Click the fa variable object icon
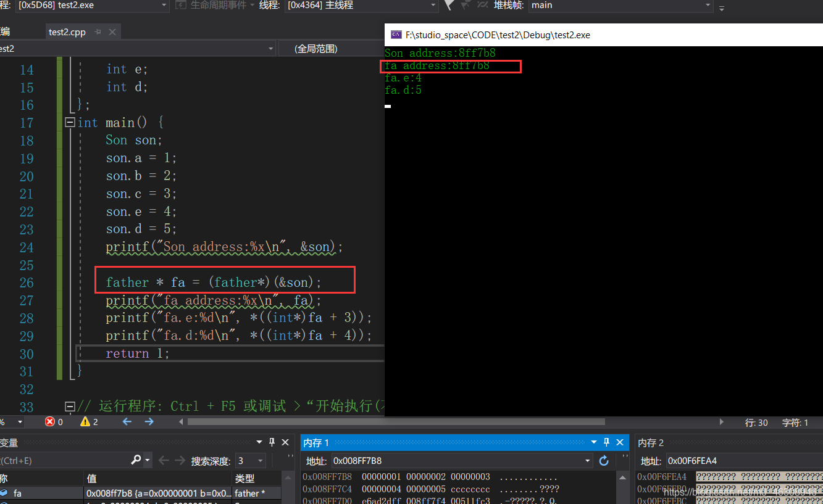This screenshot has height=504, width=823. tap(4, 493)
